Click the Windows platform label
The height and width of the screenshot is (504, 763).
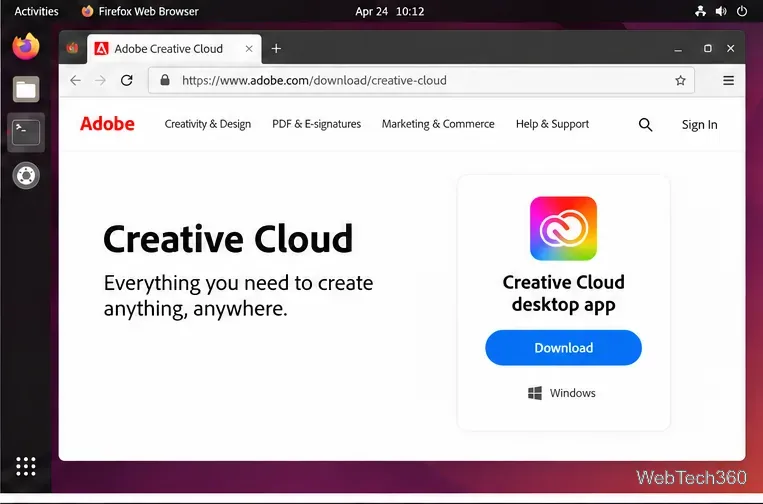[x=573, y=393]
